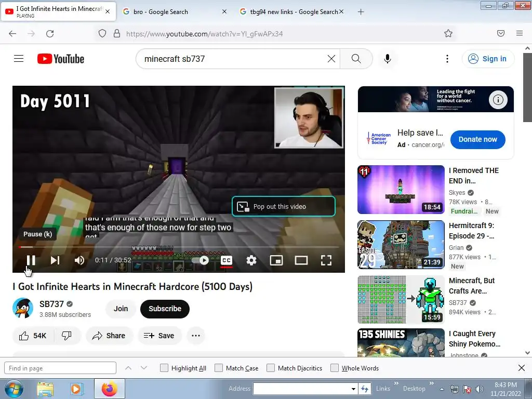This screenshot has width=532, height=399.
Task: Open SB737 channel avatar
Action: 23,308
